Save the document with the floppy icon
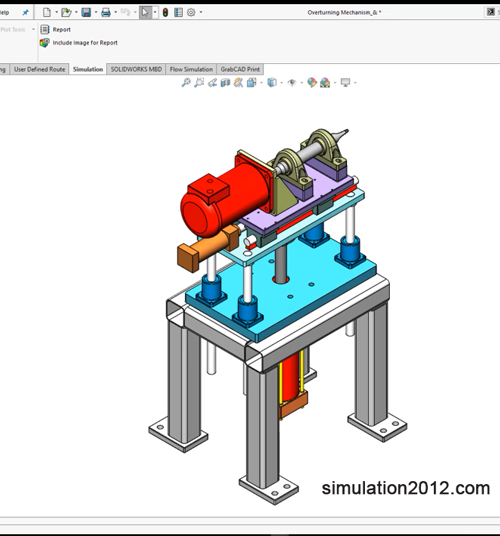500x536 pixels. point(86,13)
